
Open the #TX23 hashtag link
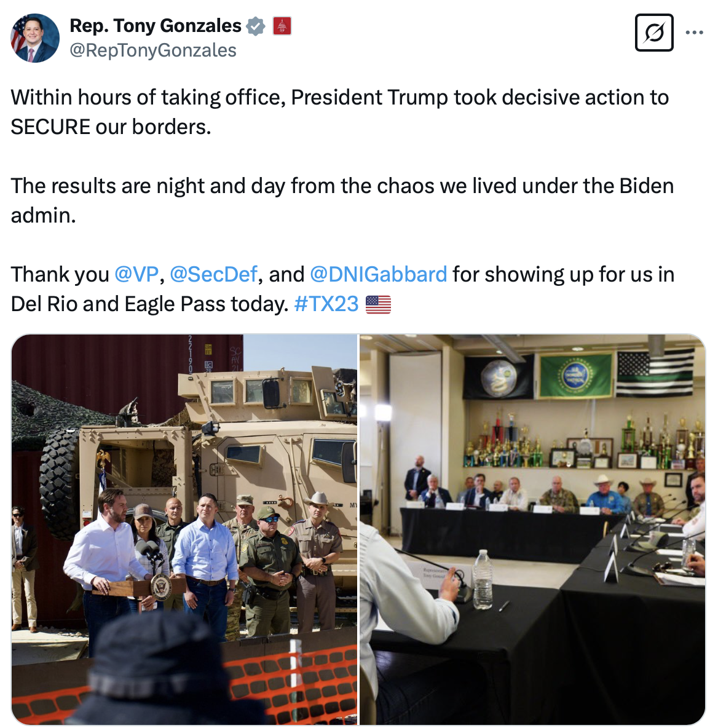click(x=326, y=304)
